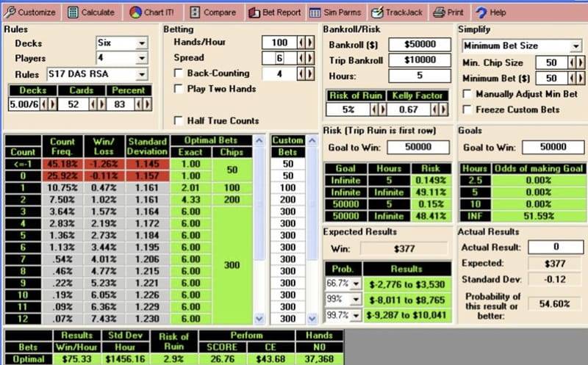The image size is (588, 365).
Task: Expand the Decks dropdown showing Six
Action: point(141,43)
